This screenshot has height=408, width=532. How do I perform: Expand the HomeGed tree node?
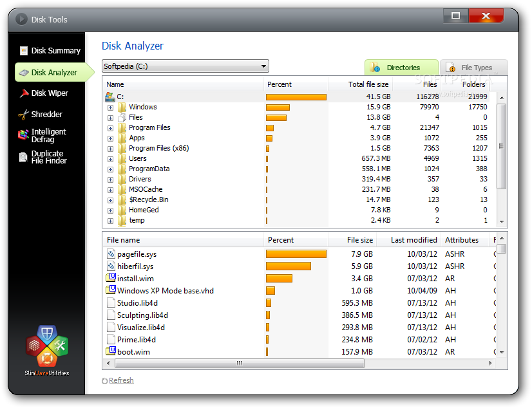pyautogui.click(x=110, y=211)
